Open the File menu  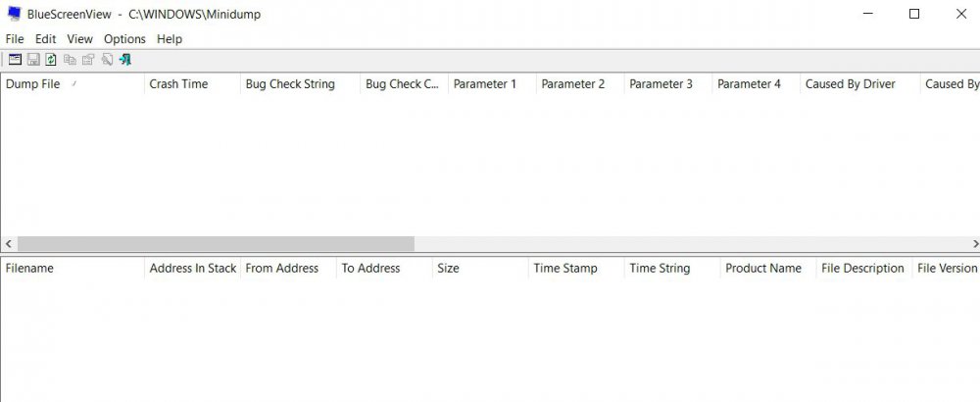pyautogui.click(x=15, y=39)
